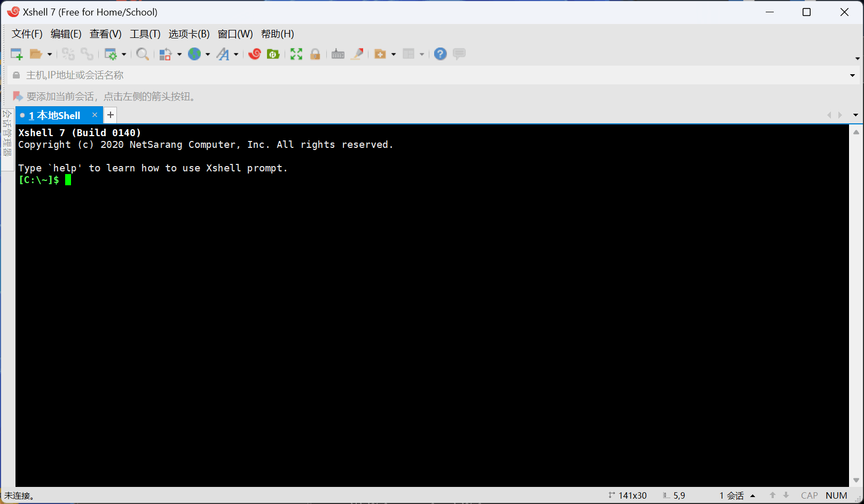Click the grayed layout grid icon
Image resolution: width=864 pixels, height=504 pixels.
[x=409, y=54]
